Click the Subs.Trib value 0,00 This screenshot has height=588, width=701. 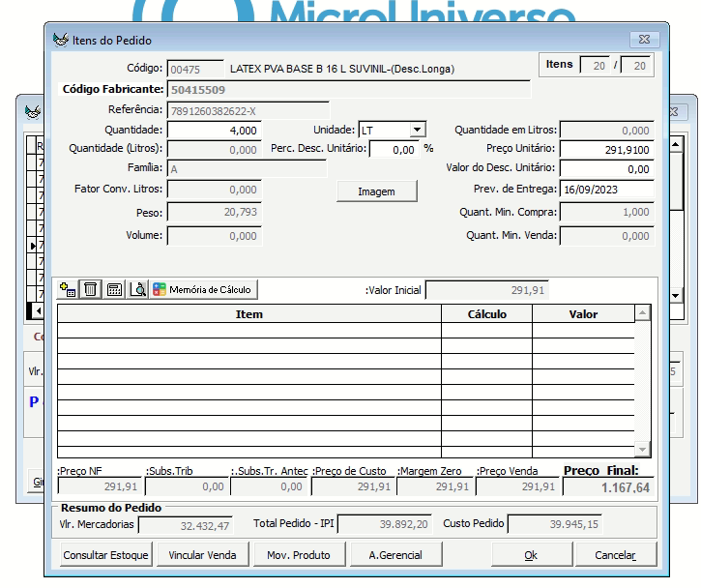pos(187,486)
